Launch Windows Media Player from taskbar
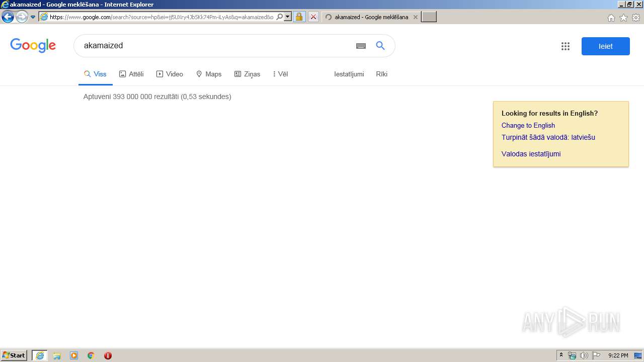644x362 pixels. tap(74, 355)
